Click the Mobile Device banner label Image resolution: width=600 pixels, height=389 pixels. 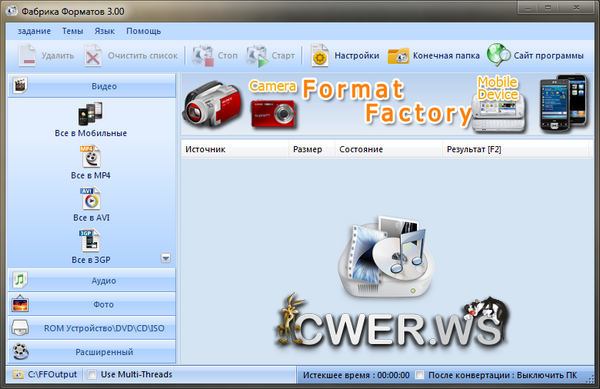click(497, 88)
